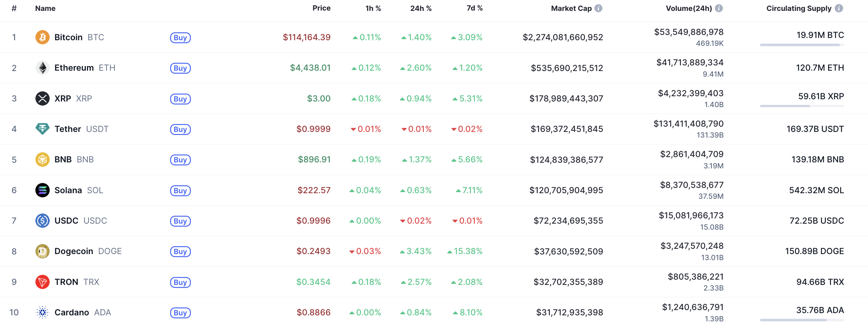Image resolution: width=868 pixels, height=327 pixels.
Task: Click the XRP logo icon
Action: tap(43, 98)
